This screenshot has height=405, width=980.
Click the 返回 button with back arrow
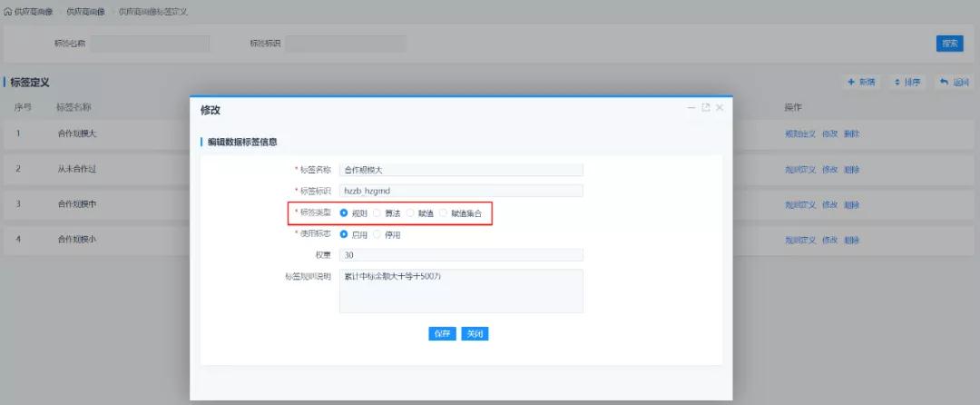point(954,82)
